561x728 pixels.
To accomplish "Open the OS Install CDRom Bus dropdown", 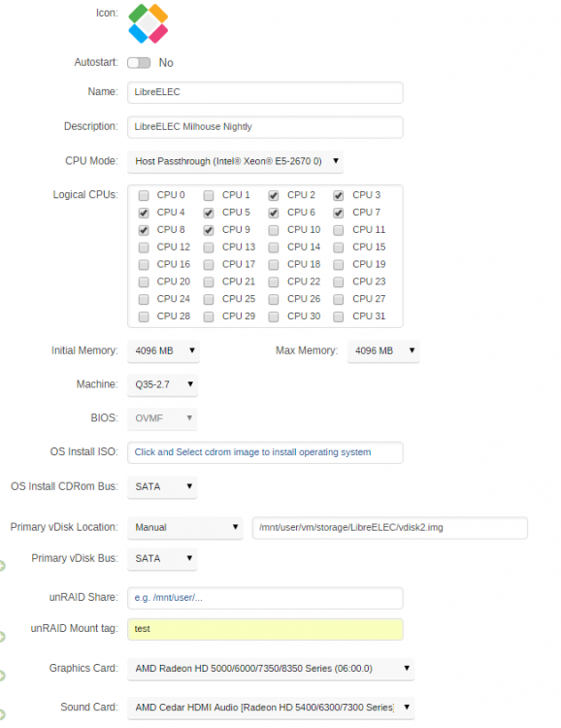I will coord(162,486).
